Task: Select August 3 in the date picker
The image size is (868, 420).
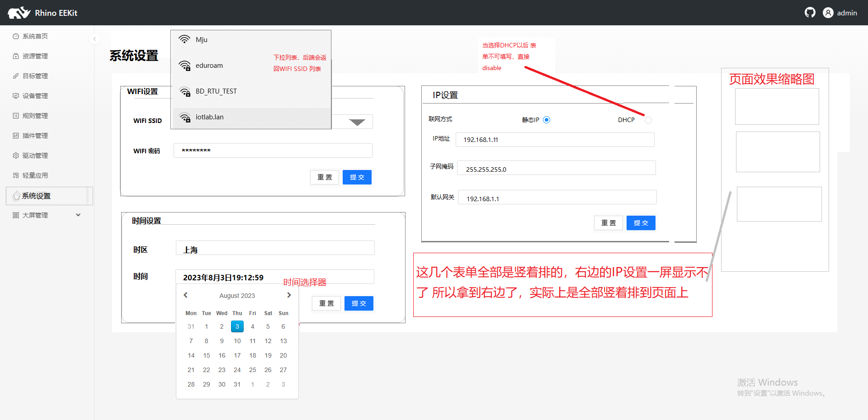Action: click(x=237, y=326)
